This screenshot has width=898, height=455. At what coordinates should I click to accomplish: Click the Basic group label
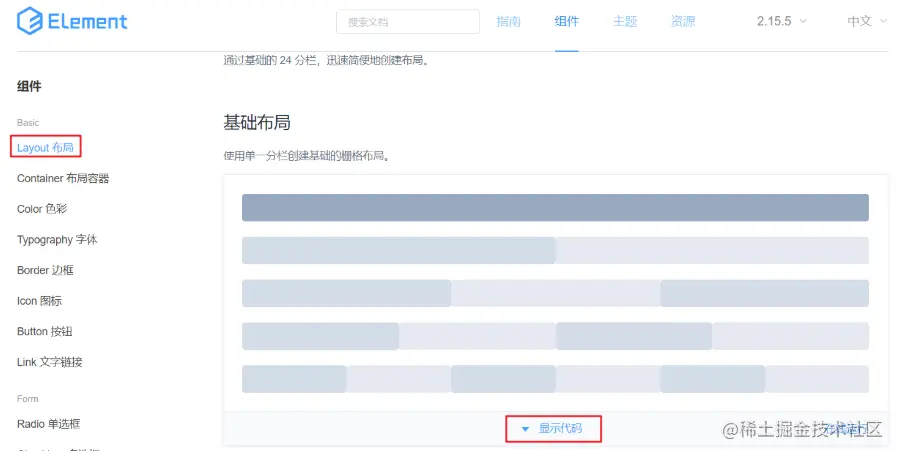[x=28, y=123]
